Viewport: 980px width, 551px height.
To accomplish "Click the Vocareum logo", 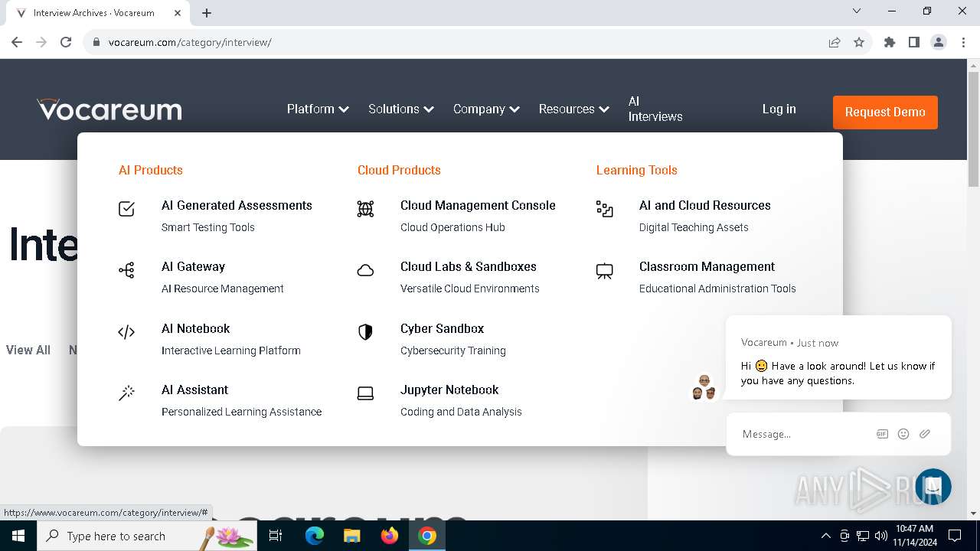I will click(109, 109).
